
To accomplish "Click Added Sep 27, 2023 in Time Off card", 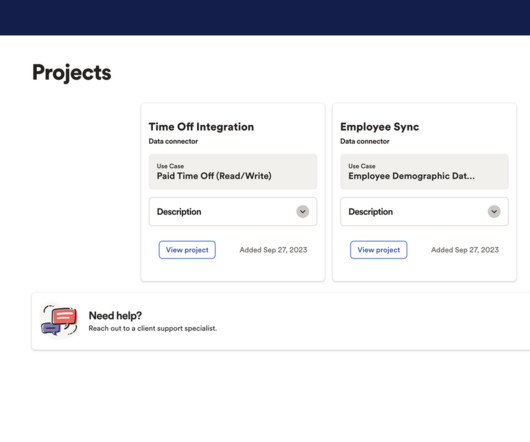I will click(273, 250).
